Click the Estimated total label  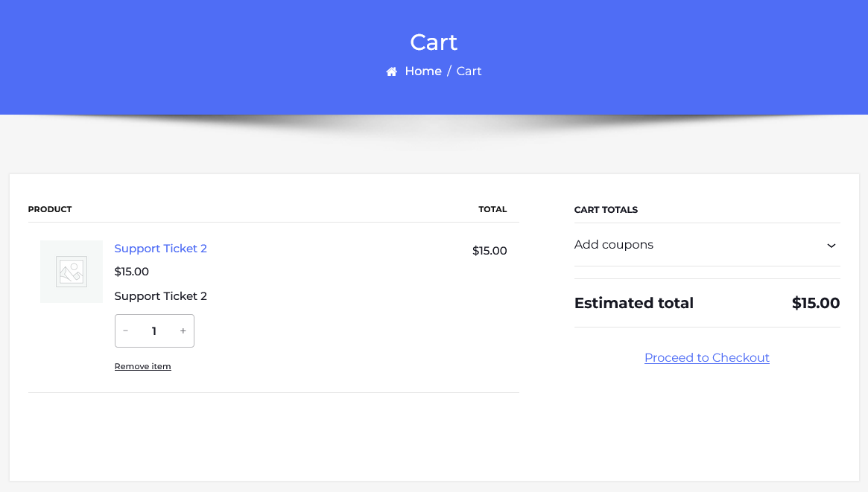point(633,304)
